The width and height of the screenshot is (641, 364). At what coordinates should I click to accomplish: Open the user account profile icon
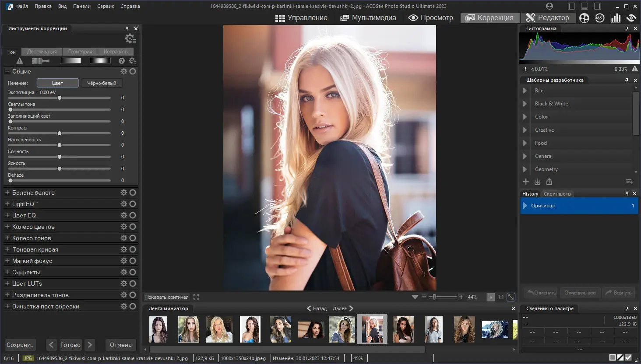click(549, 6)
